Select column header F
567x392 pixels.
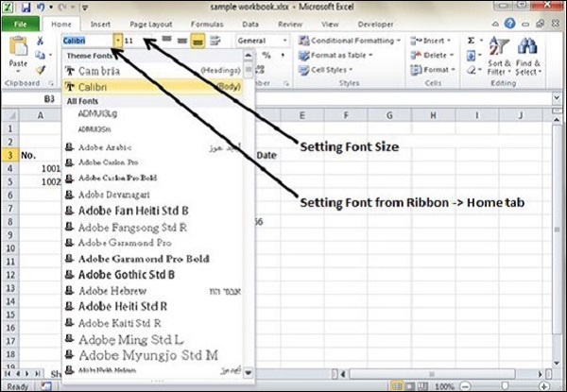(x=346, y=115)
